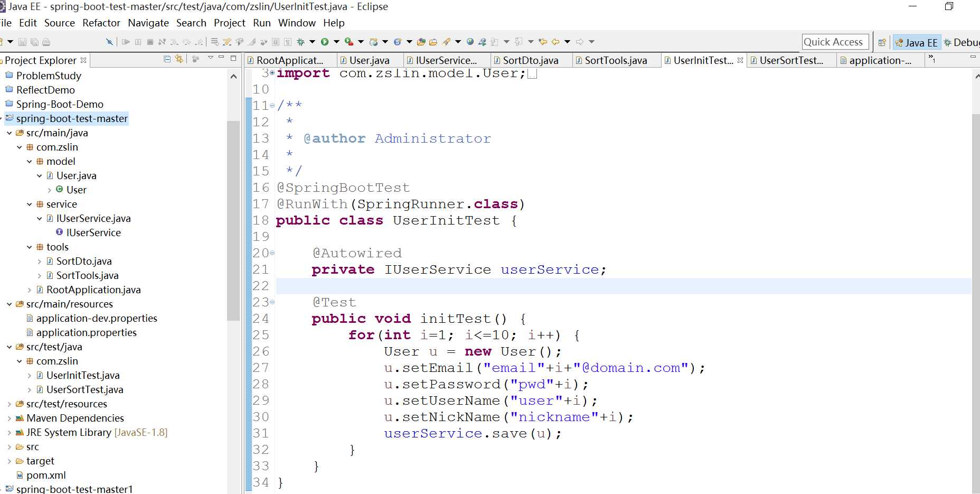Viewport: 980px width, 494px height.
Task: Click the Run Last Tool icon with red toolbox
Action: (x=348, y=42)
